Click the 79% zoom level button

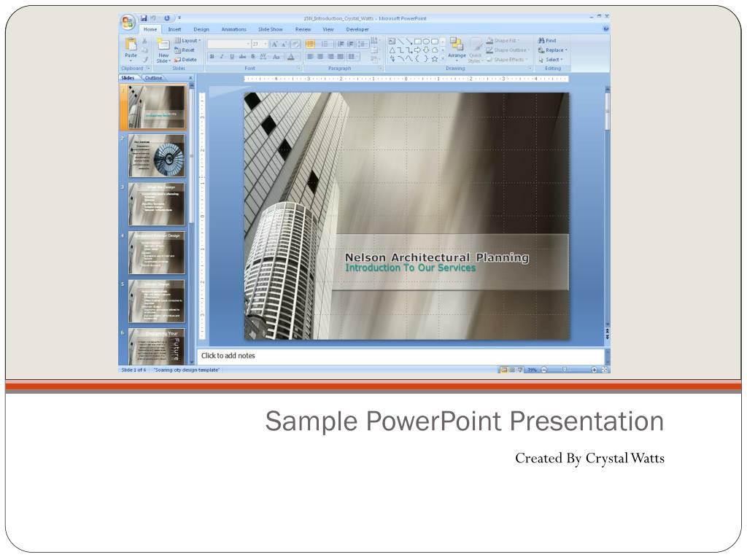point(532,370)
